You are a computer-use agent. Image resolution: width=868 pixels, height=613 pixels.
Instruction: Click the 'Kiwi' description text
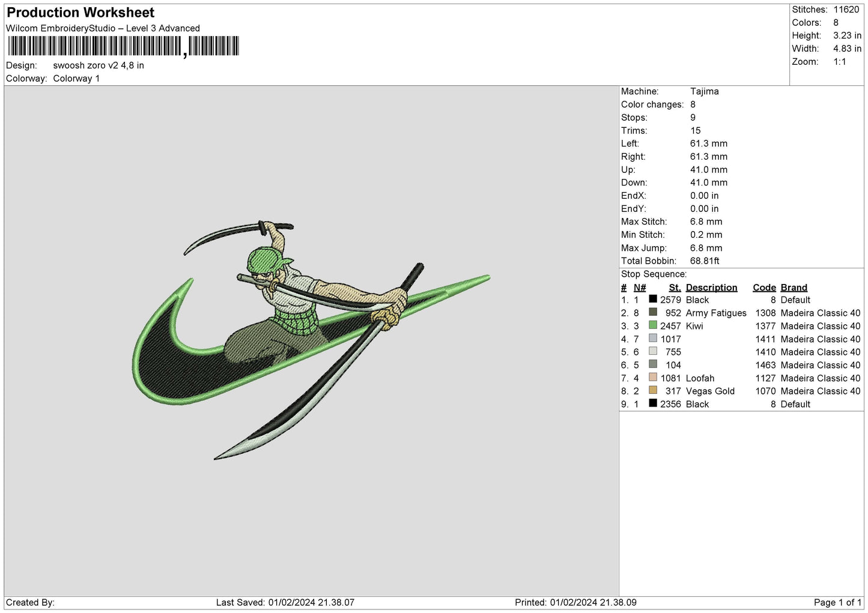(694, 326)
